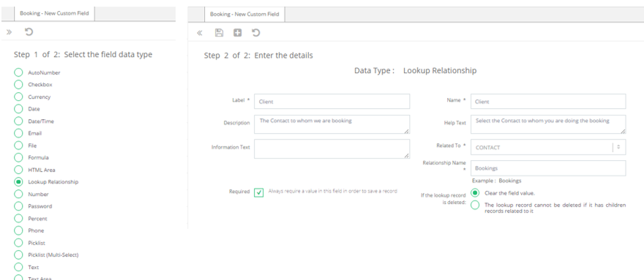Pick the Percent data type
Image resolution: width=644 pixels, height=280 pixels.
[x=18, y=219]
